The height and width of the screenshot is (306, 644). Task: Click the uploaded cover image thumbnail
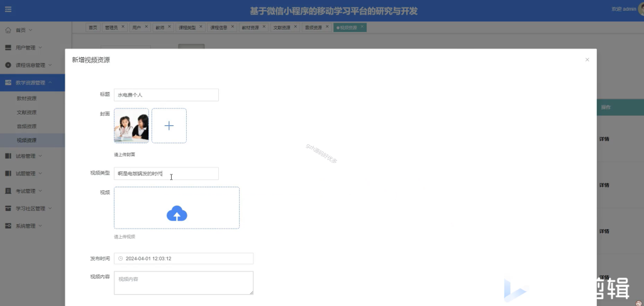pyautogui.click(x=131, y=126)
